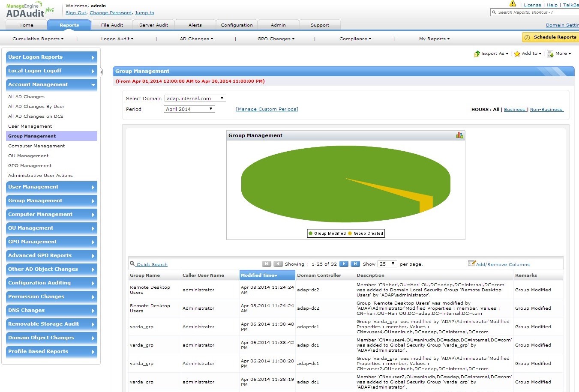Open the Period dropdown showing April 2014
Image resolution: width=579 pixels, height=392 pixels.
(x=189, y=109)
